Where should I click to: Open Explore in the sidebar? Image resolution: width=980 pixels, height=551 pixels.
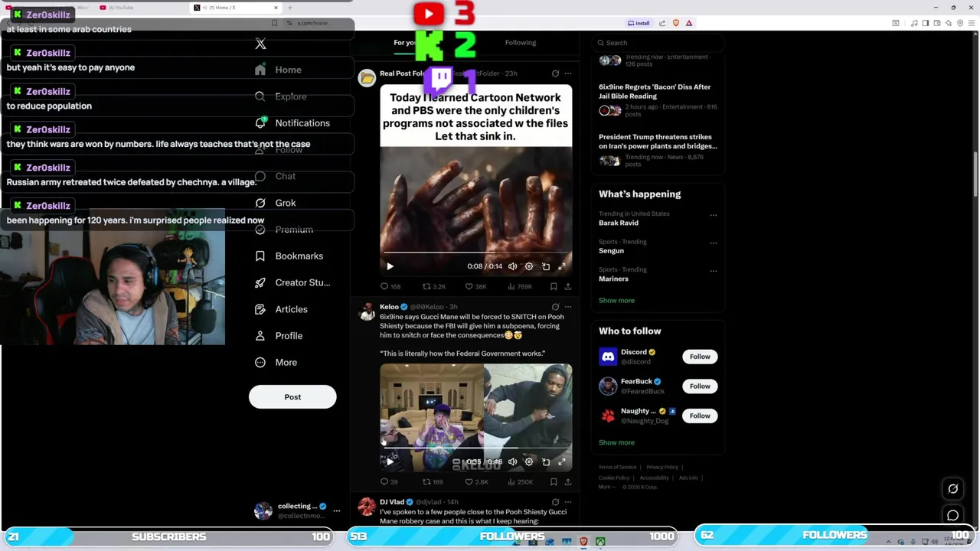point(281,96)
